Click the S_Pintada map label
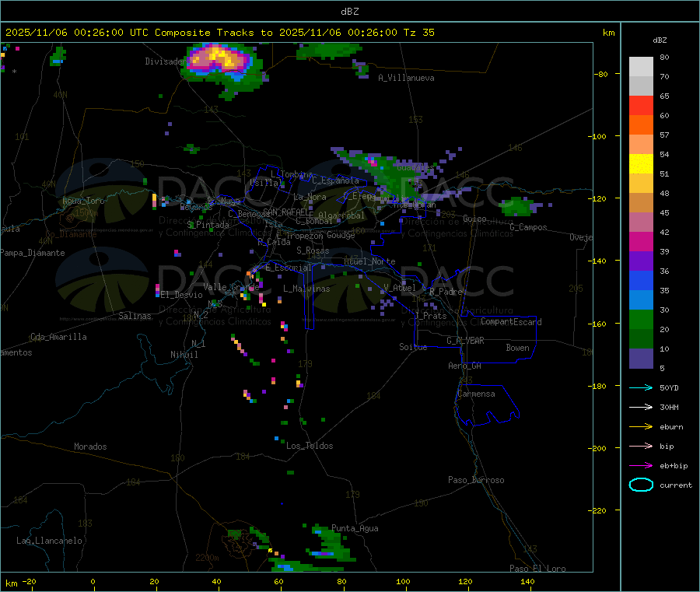700x592 pixels. (x=208, y=225)
